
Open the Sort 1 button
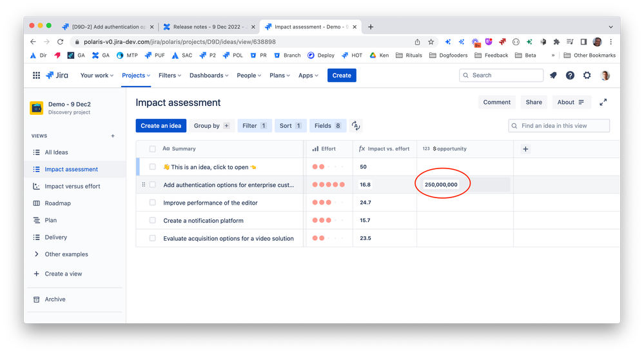290,126
